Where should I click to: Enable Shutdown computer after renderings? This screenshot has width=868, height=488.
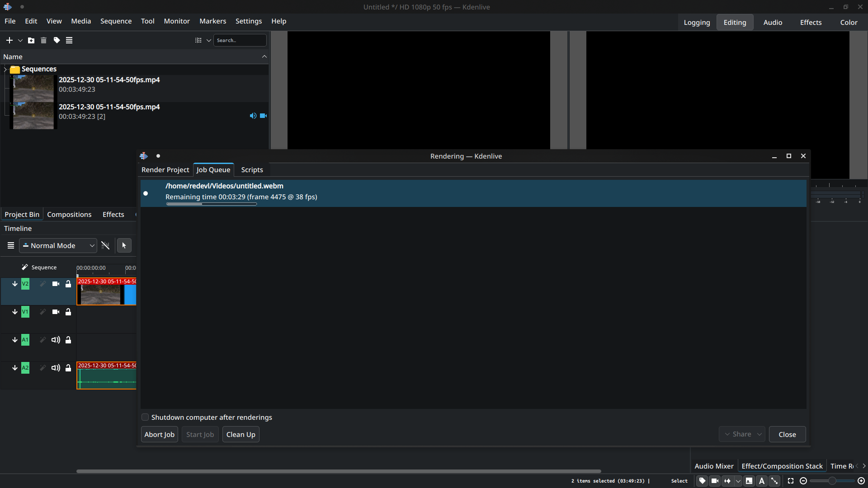point(145,417)
